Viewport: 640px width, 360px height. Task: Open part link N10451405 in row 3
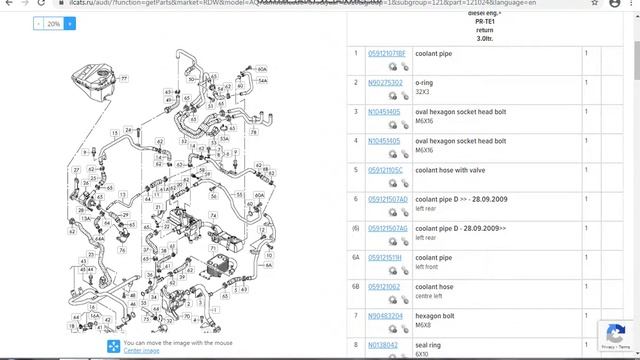coord(384,112)
